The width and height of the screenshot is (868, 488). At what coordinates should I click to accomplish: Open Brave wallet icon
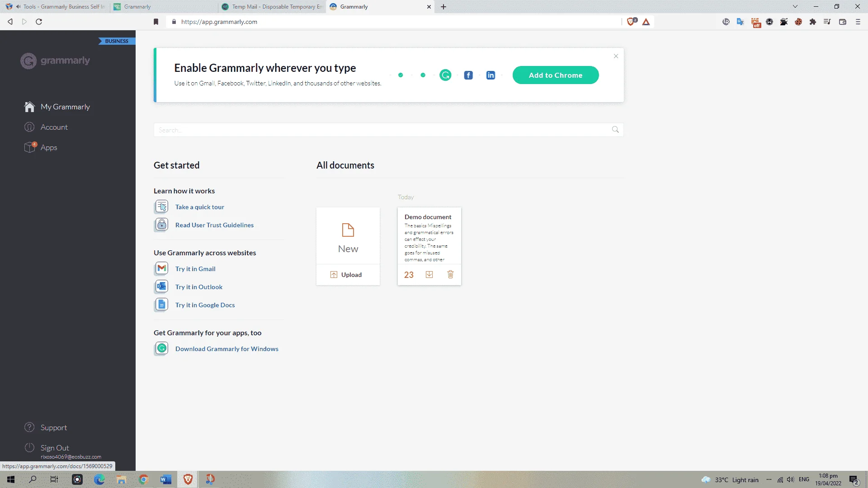(x=843, y=22)
